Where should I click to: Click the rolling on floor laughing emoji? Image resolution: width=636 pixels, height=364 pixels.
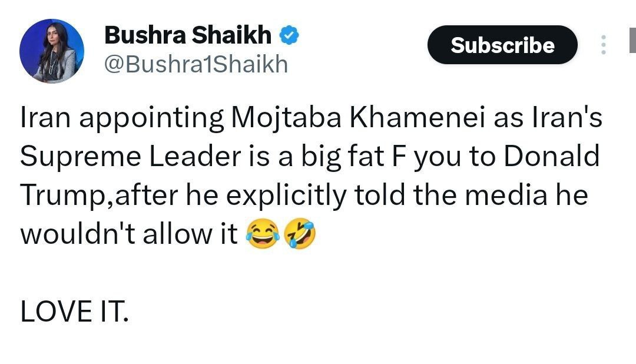pyautogui.click(x=300, y=235)
